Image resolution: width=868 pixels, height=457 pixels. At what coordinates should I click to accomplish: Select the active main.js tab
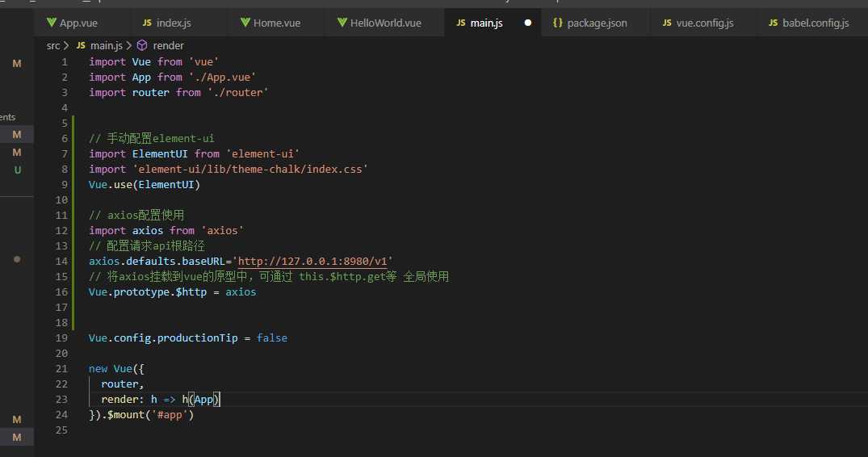486,23
